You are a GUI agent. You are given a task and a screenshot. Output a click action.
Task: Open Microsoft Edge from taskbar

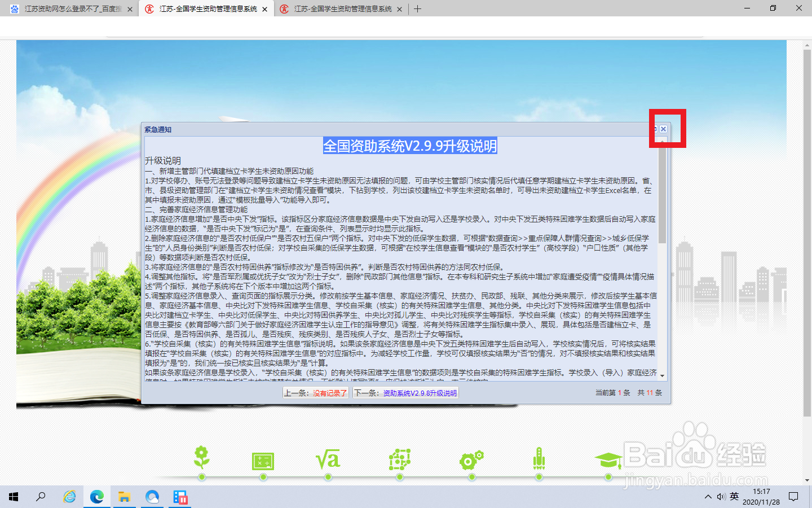[97, 497]
